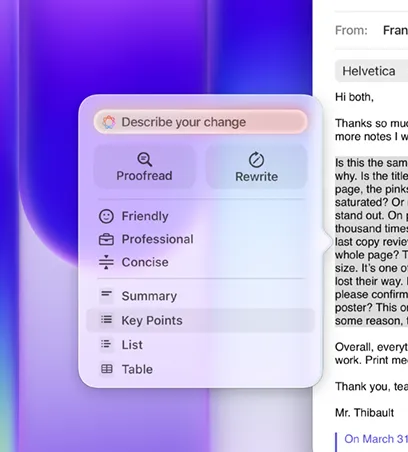Create a Summary of the selection
The image size is (408, 452).
[200, 296]
